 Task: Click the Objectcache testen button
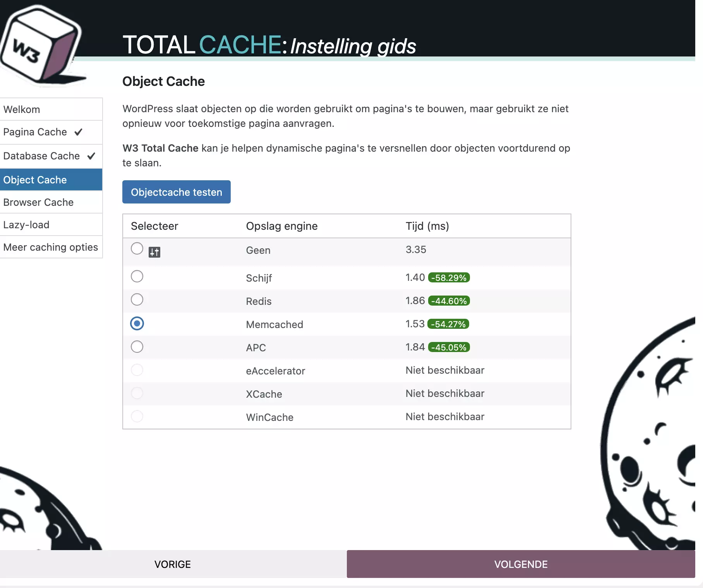click(177, 192)
